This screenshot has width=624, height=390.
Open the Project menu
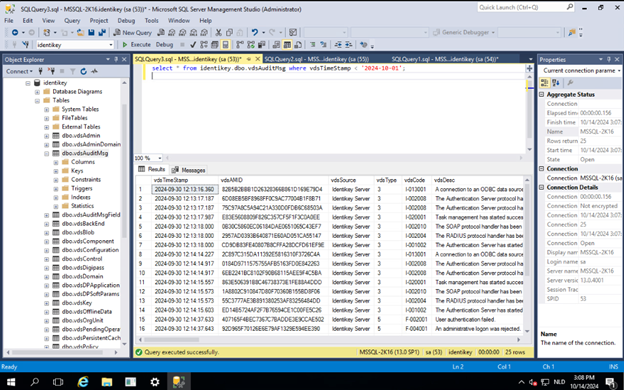[99, 20]
